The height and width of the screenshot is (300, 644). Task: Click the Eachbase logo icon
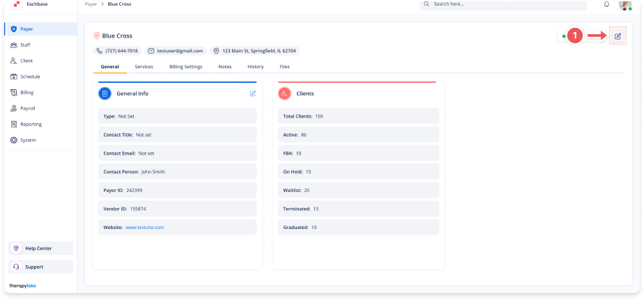pos(17,4)
